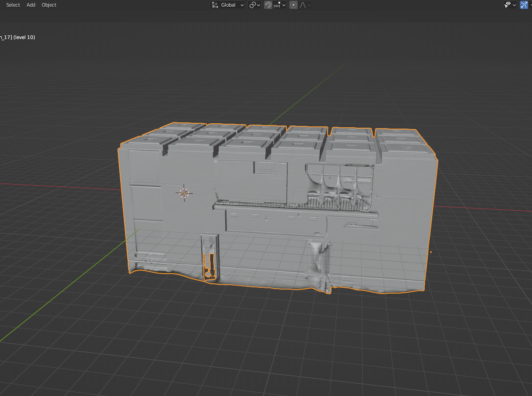Open the snapping increment options dropdown
This screenshot has width=532, height=396.
280,5
